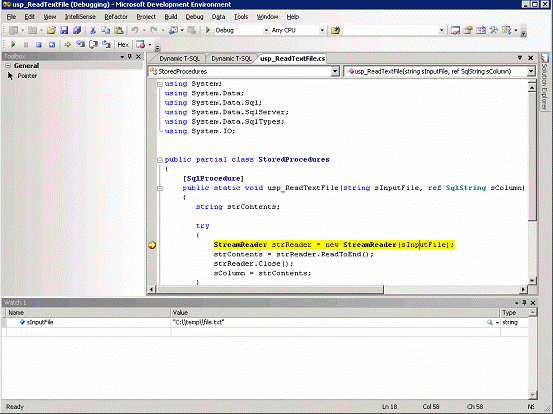Click the Undo arrow icon

[135, 30]
